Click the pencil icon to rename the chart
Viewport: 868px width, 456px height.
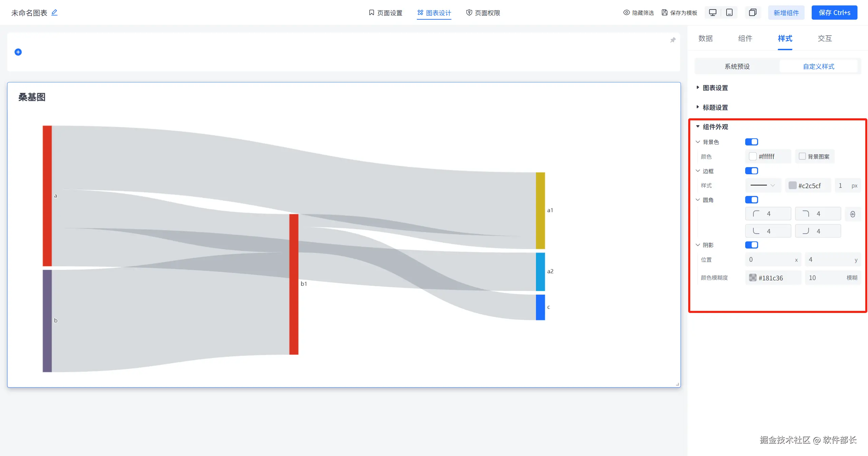(54, 13)
